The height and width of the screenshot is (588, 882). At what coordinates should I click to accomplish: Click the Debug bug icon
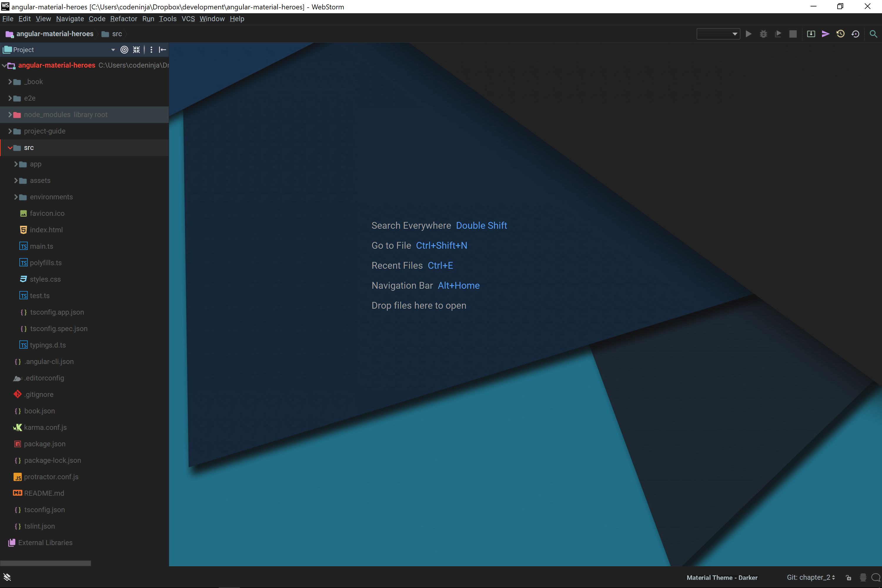pyautogui.click(x=763, y=34)
